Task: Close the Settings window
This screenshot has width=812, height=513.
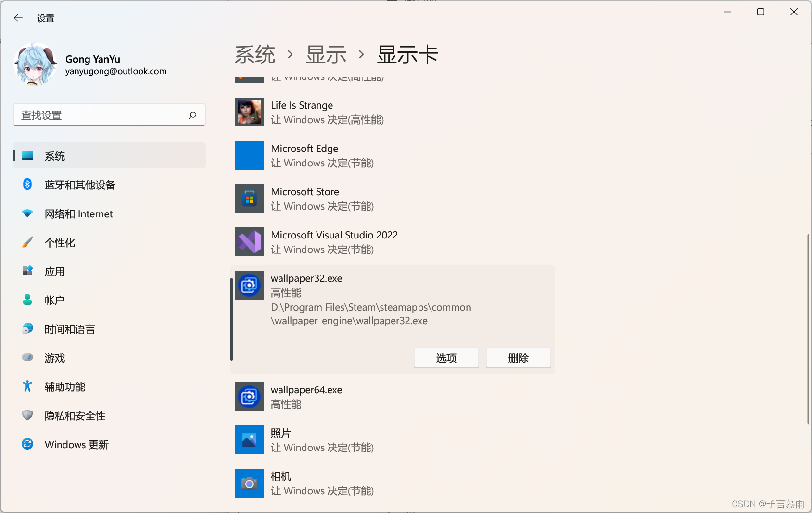Action: 794,12
